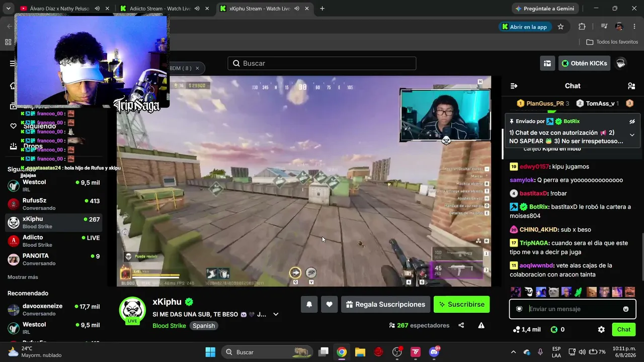The image size is (644, 362).
Task: Open Chrome extensions puzzle icon
Action: point(582,27)
